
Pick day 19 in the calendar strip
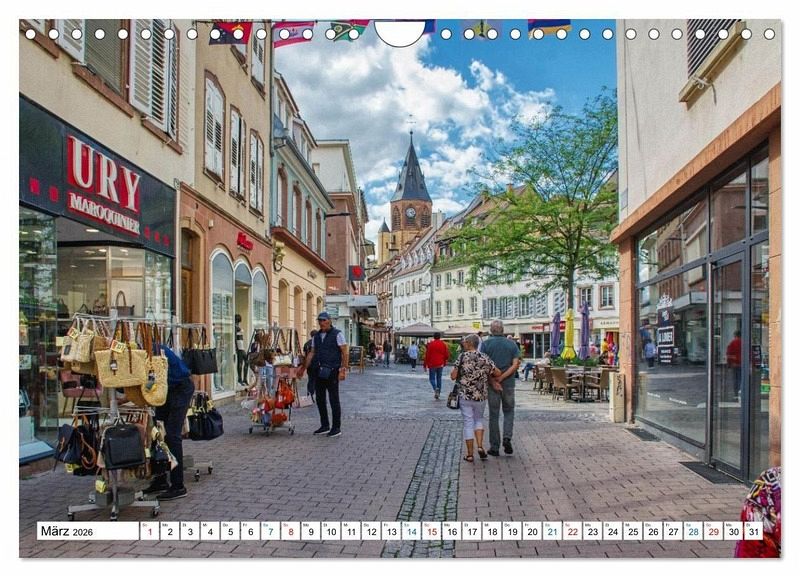(x=512, y=531)
